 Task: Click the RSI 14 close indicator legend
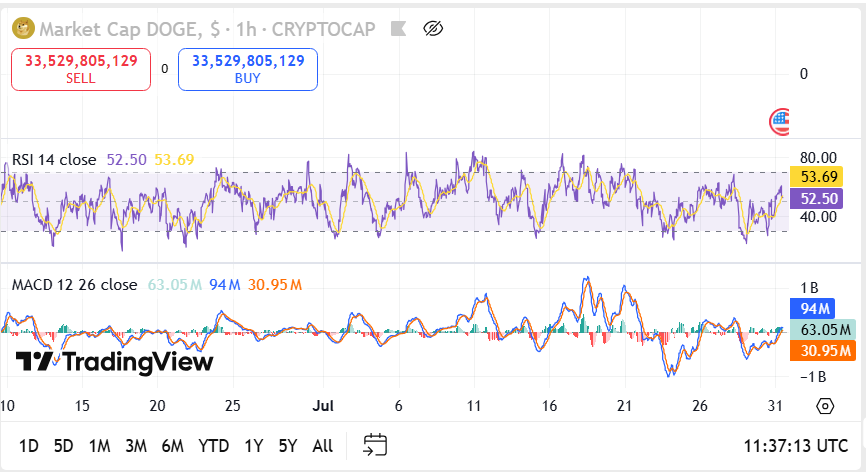[x=54, y=160]
